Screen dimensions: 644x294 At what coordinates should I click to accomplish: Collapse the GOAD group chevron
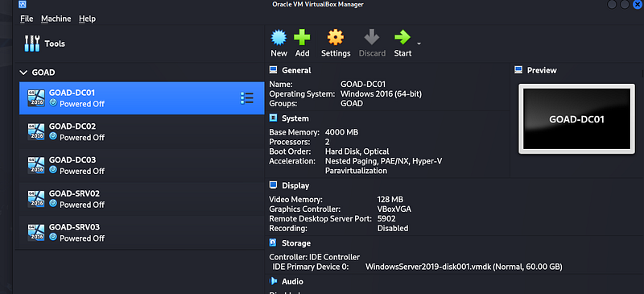tap(23, 72)
